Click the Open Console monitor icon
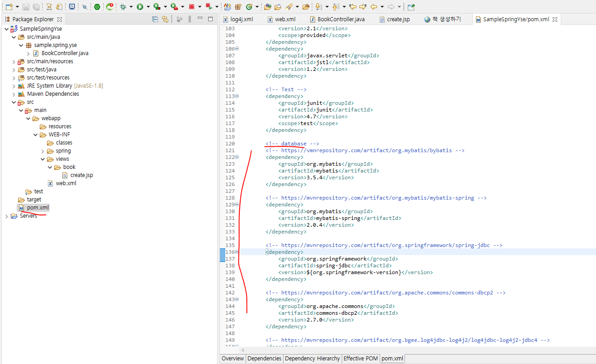 72,7
